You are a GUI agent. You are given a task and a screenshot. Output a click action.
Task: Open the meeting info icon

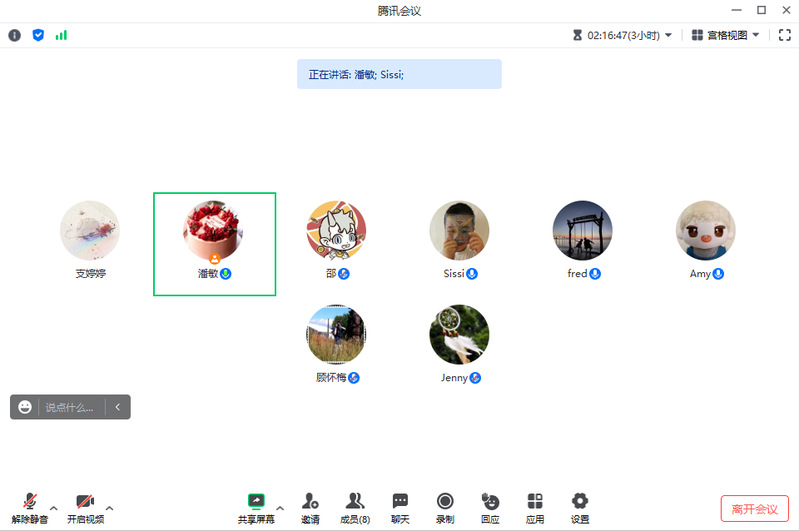[x=14, y=35]
